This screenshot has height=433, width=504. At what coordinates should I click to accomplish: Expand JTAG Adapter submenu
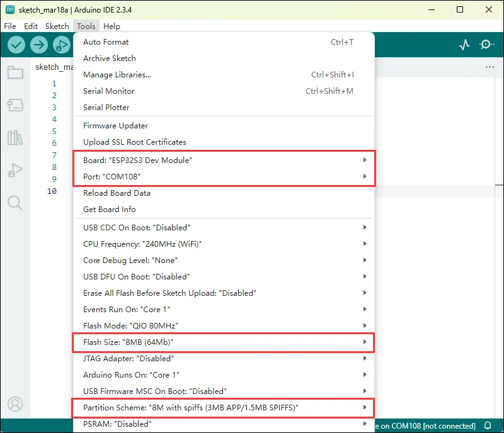click(224, 359)
